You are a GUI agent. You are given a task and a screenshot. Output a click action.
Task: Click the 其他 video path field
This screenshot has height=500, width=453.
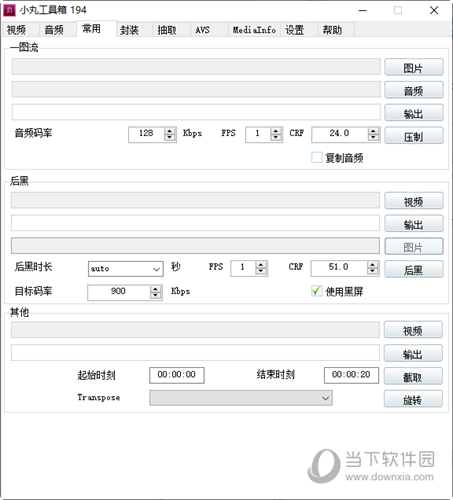pos(195,330)
